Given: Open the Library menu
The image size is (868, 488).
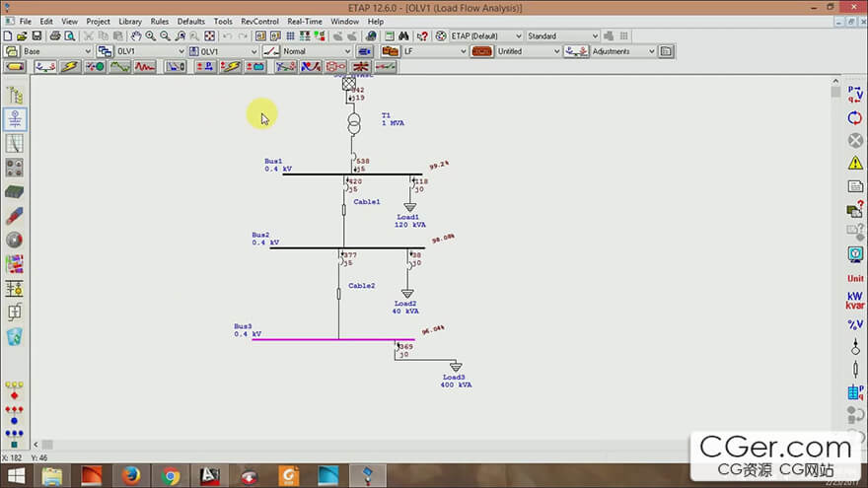Looking at the screenshot, I should (x=130, y=22).
